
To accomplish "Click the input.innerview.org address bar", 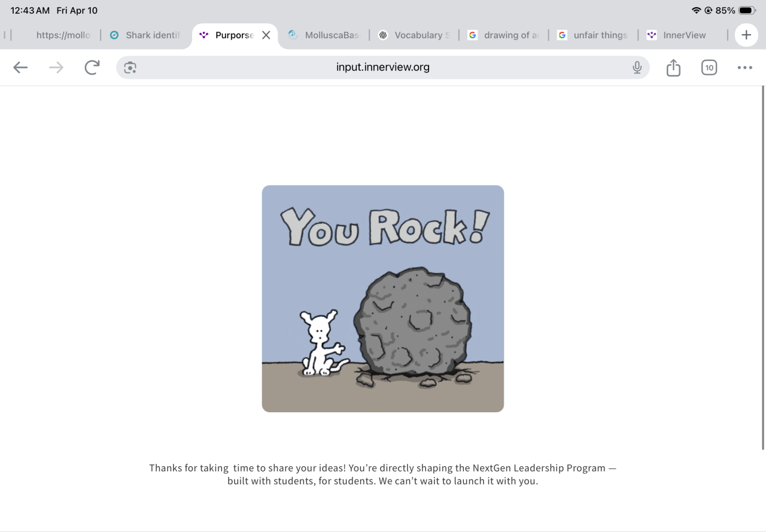I will point(383,67).
